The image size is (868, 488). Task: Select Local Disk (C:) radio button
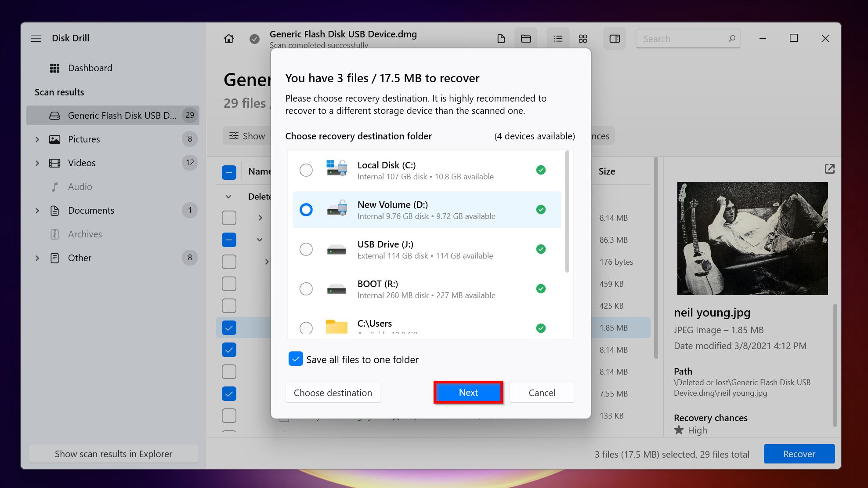[x=306, y=170]
